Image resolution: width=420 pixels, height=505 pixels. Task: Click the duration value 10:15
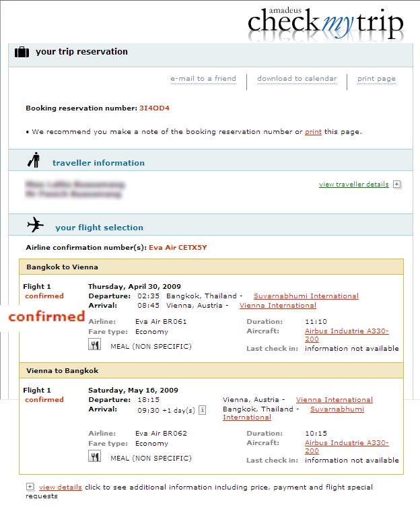point(316,433)
